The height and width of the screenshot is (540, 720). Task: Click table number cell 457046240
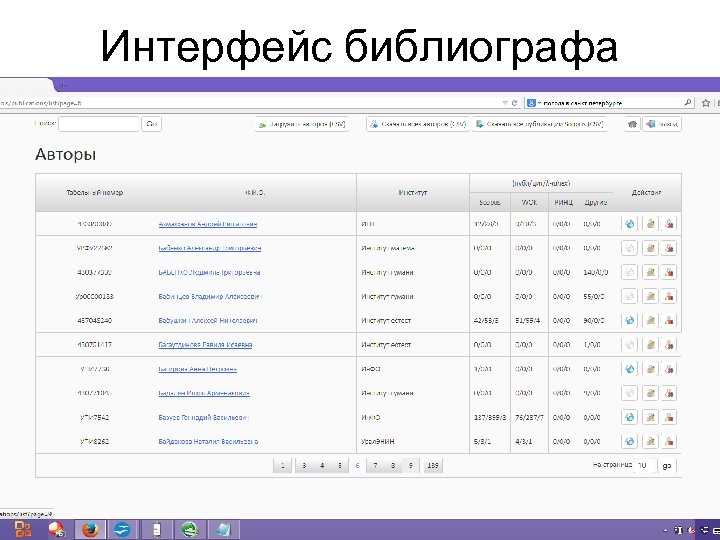(x=95, y=321)
